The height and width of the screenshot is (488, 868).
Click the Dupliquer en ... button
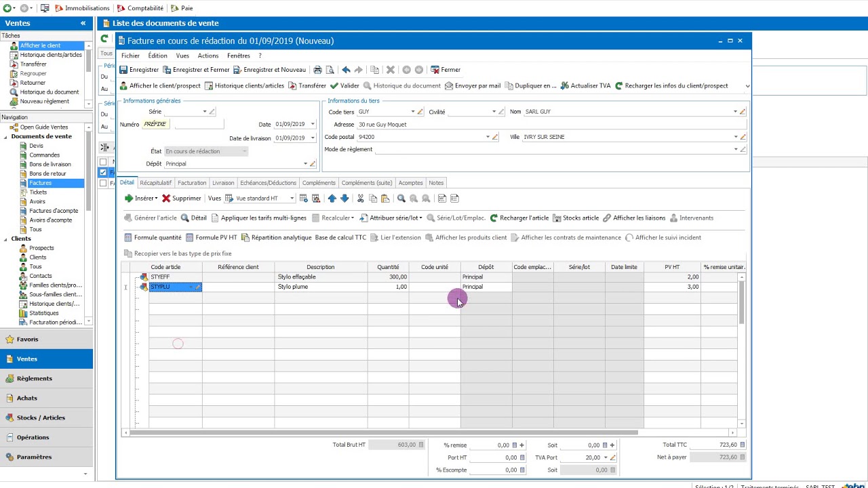[x=530, y=86]
